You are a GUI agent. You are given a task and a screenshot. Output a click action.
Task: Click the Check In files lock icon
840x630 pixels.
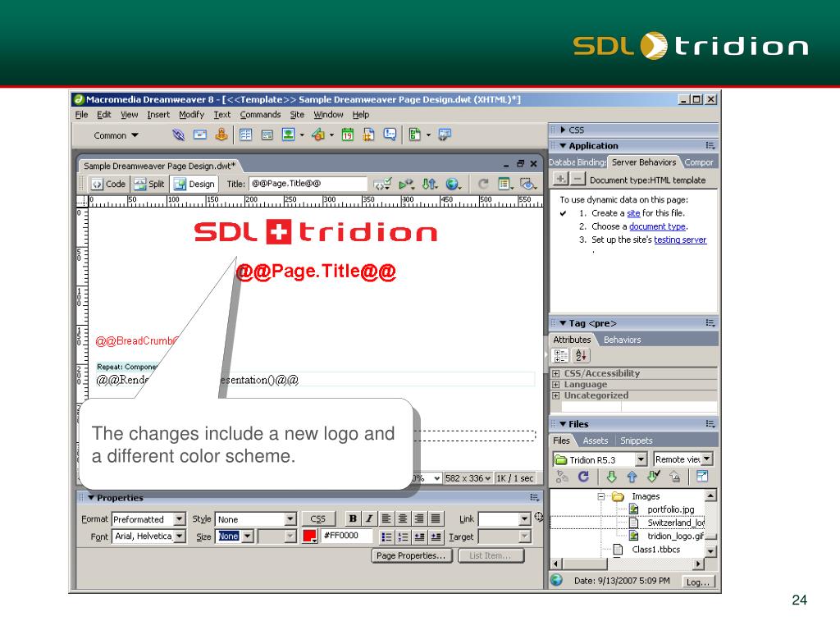pos(675,477)
